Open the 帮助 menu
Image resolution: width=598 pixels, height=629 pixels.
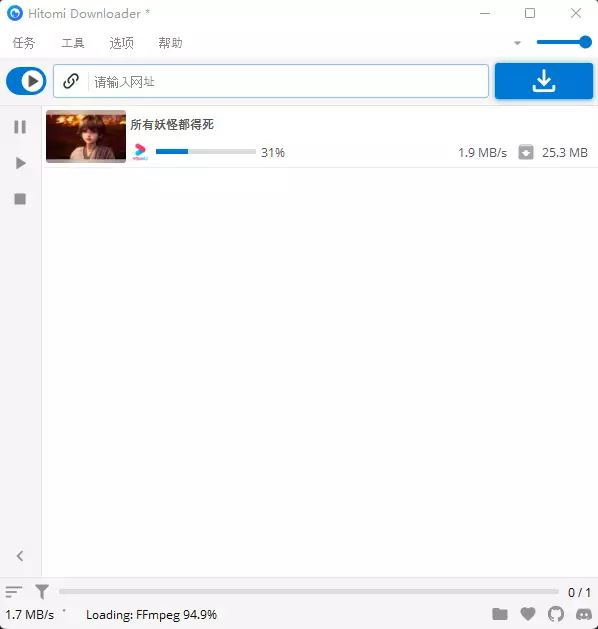(170, 43)
